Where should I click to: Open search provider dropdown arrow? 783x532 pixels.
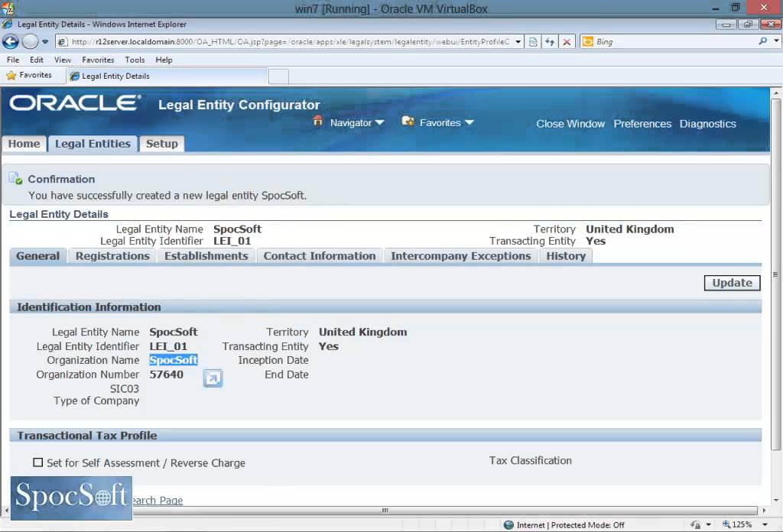[776, 41]
